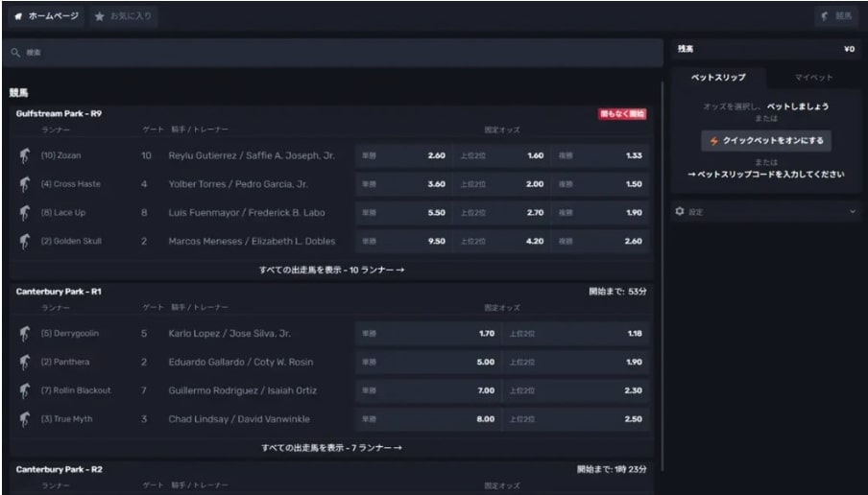Screen dimensions: 868x495
Task: Select Panthera win odds 5.00
Action: 428,363
